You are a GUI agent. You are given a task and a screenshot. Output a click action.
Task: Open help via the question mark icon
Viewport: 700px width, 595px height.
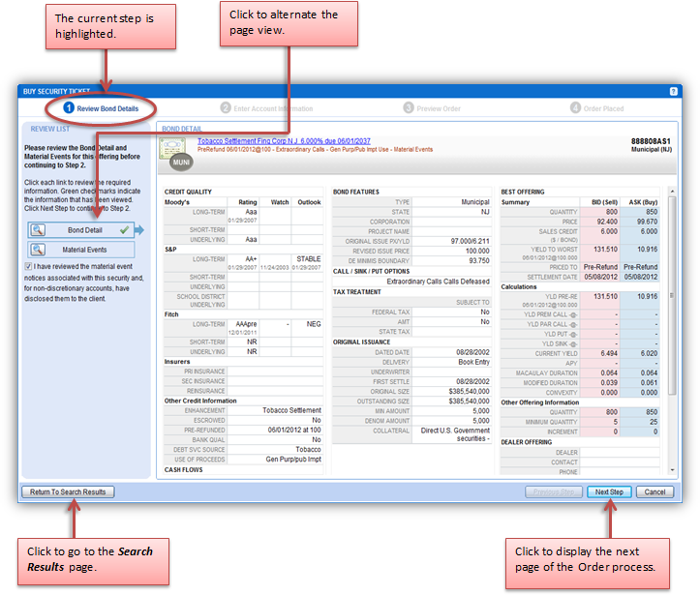[672, 91]
